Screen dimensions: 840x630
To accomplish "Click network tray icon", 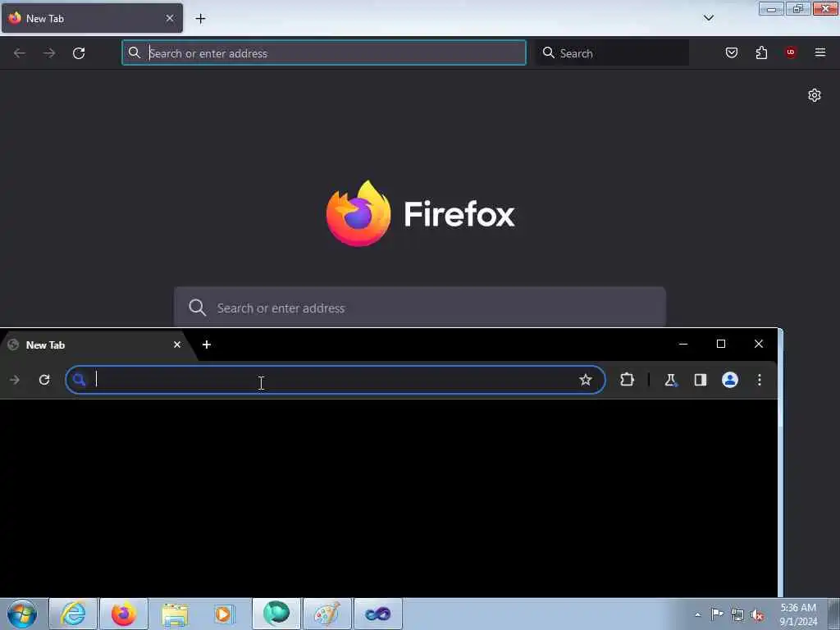I will (737, 615).
